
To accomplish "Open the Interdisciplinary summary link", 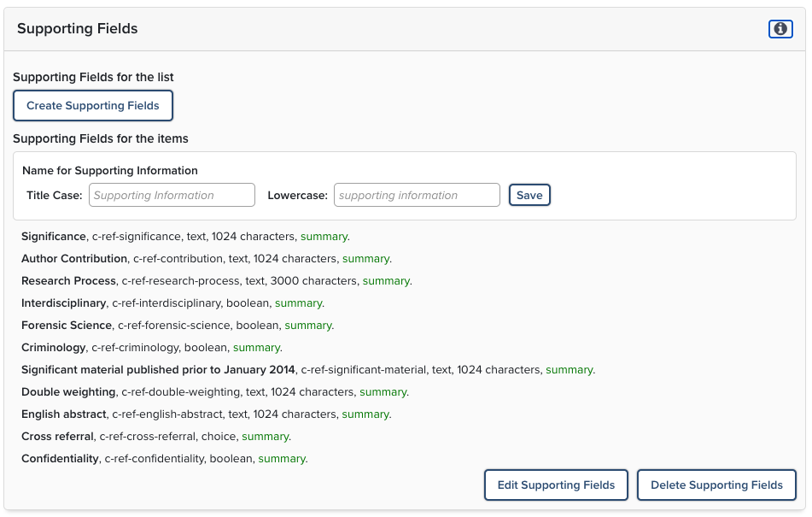I will click(x=298, y=303).
